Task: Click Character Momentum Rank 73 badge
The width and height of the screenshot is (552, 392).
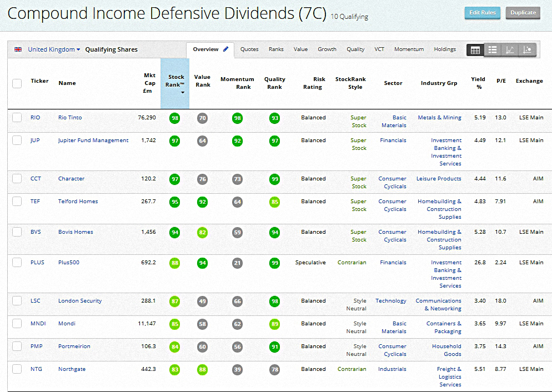Action: (238, 179)
